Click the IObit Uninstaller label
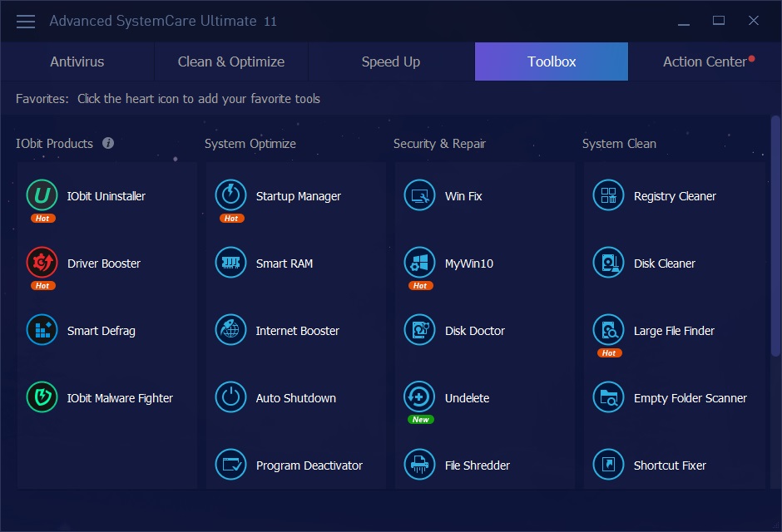This screenshot has width=782, height=532. (x=106, y=196)
